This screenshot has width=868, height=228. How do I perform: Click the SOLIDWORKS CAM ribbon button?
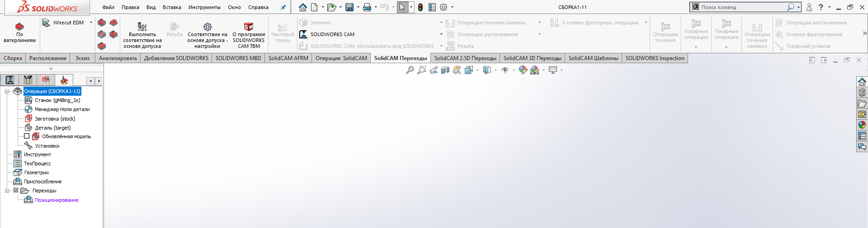tap(327, 34)
